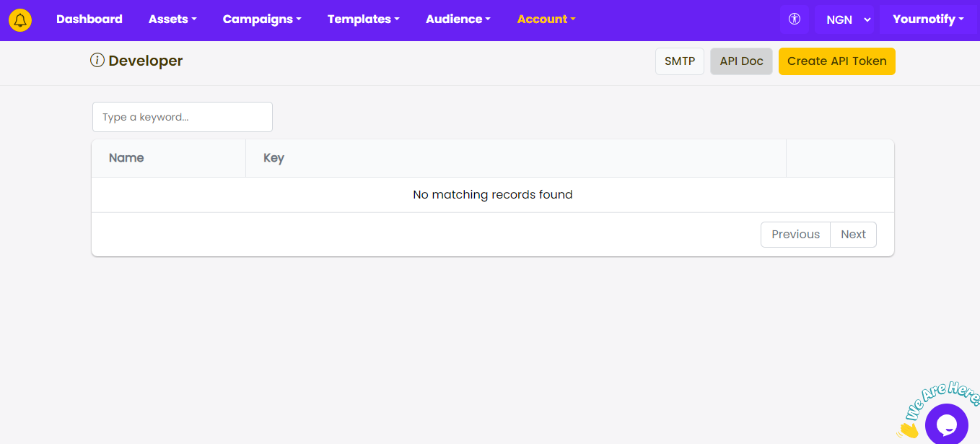Expand the Campaigns dropdown menu

point(262,19)
